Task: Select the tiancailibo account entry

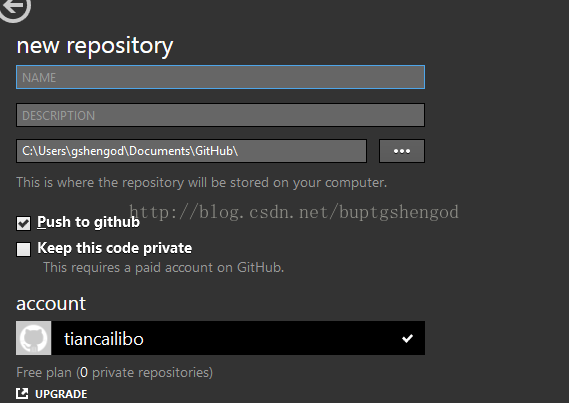Action: [x=220, y=338]
